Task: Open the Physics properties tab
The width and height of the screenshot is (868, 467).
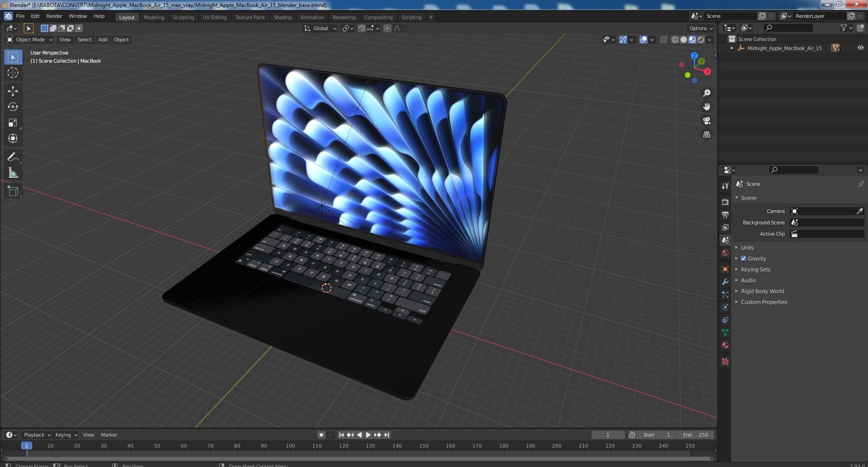Action: (x=725, y=307)
